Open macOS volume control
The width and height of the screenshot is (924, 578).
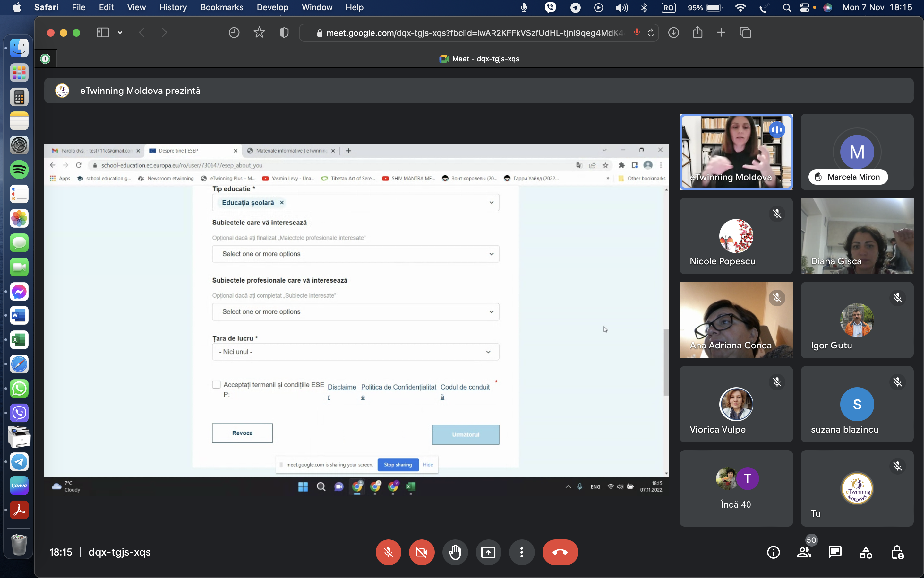[621, 8]
